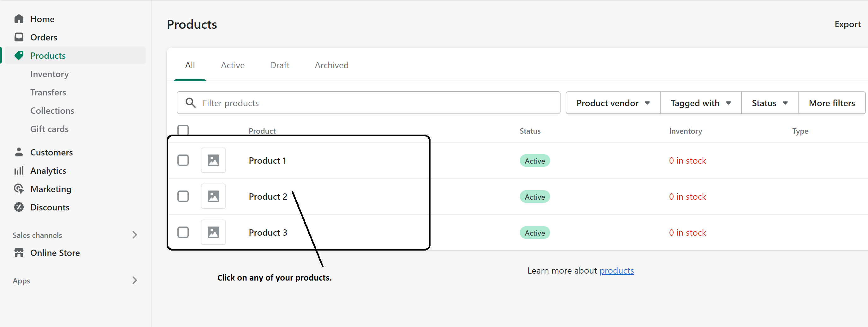Image resolution: width=868 pixels, height=327 pixels.
Task: Click the Online Store storefront icon
Action: point(19,252)
